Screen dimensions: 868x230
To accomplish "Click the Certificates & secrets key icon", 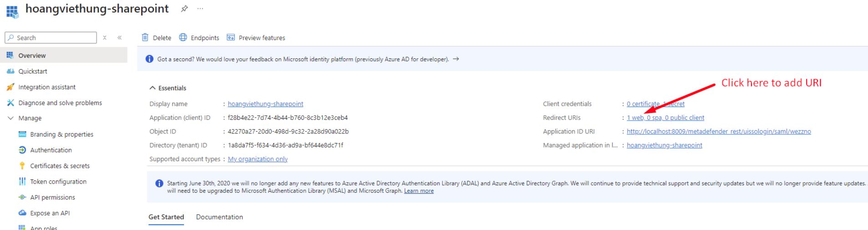I will click(22, 166).
